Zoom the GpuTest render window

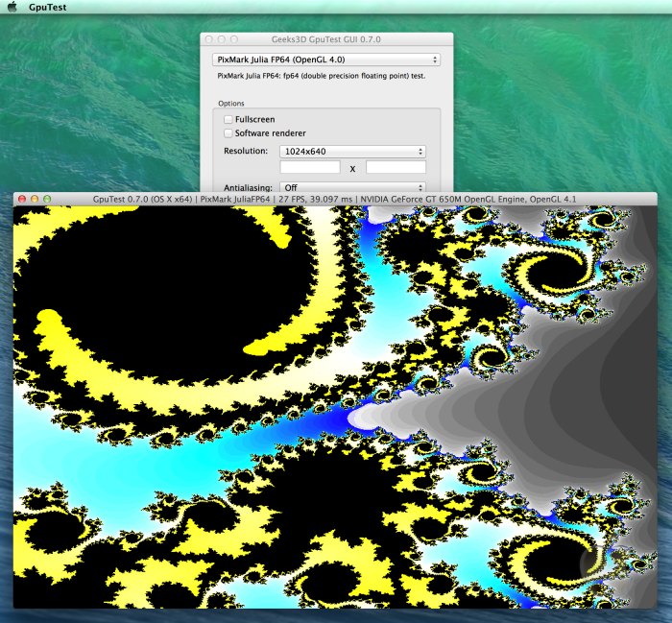(47, 199)
